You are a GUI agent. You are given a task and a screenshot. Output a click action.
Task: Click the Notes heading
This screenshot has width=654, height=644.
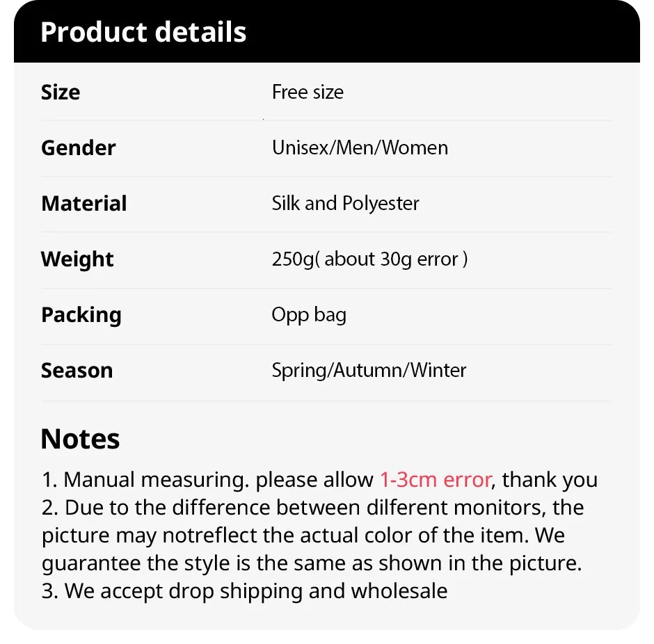[x=80, y=439]
